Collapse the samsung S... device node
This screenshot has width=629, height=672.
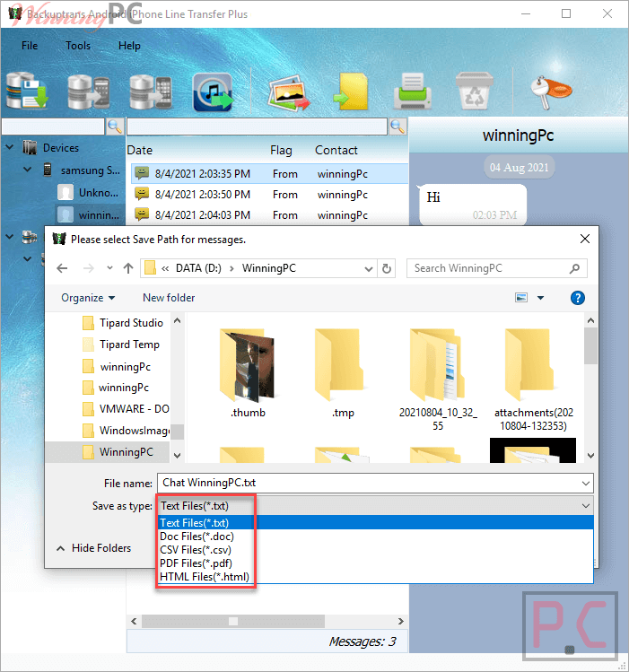click(x=28, y=170)
